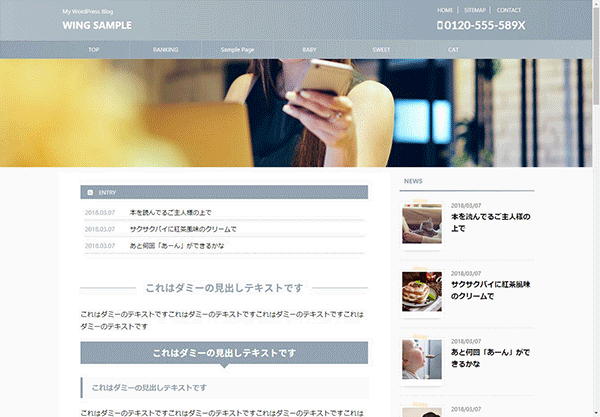Open the WING SAMPLE site title
The width and height of the screenshot is (600, 417).
pos(96,26)
